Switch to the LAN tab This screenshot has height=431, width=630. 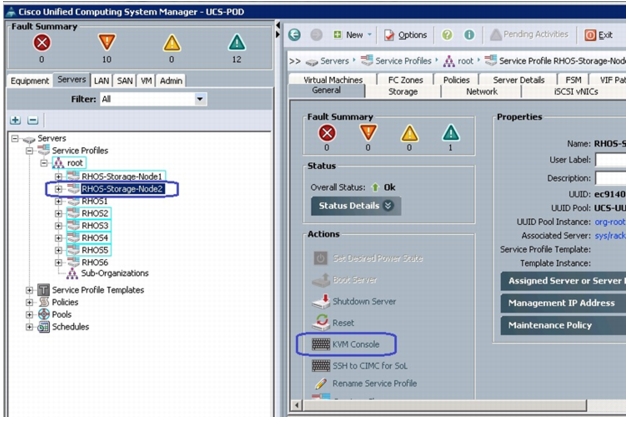(x=102, y=81)
